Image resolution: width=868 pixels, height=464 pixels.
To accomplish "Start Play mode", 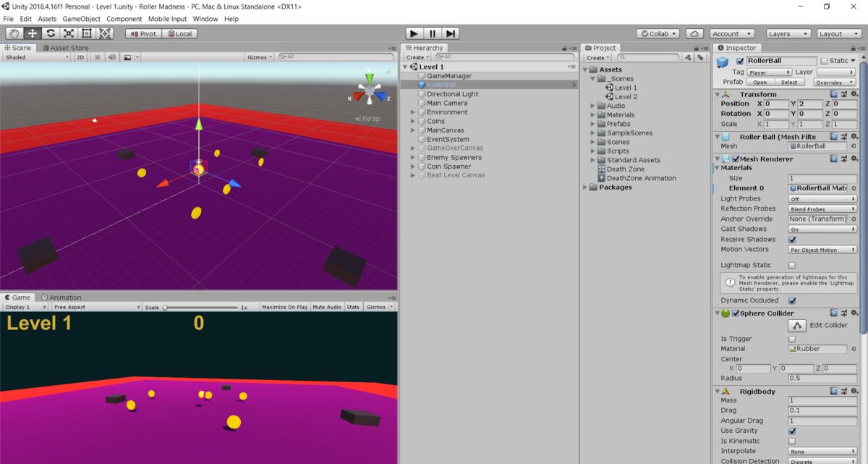I will coord(414,33).
